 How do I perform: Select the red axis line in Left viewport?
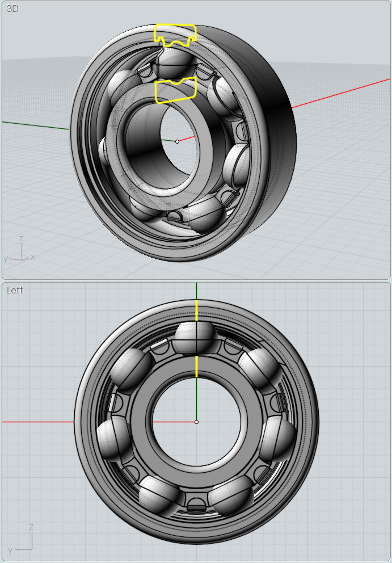[x=37, y=422]
